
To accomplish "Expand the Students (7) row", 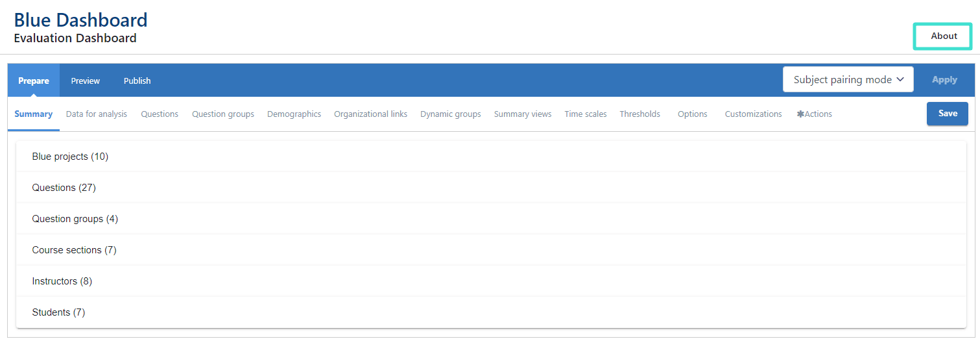I will [x=491, y=312].
